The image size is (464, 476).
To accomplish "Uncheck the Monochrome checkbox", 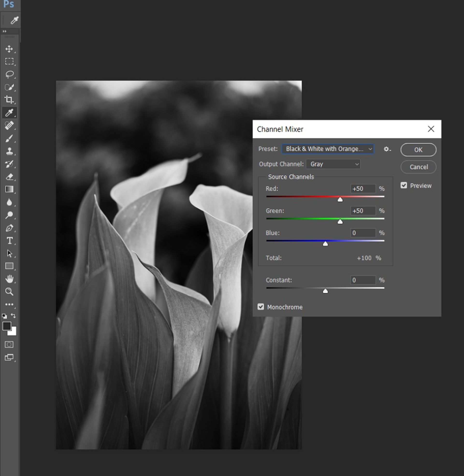I will coord(261,307).
